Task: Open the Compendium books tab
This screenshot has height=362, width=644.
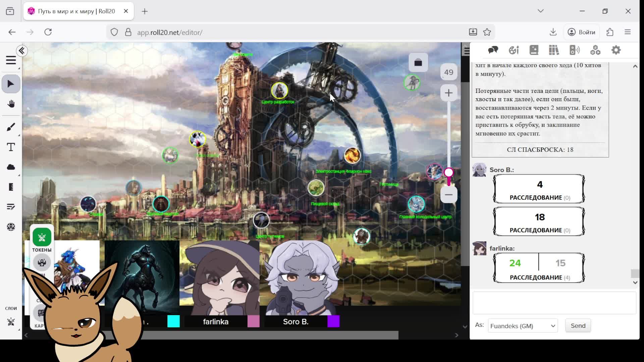Action: coord(554,50)
